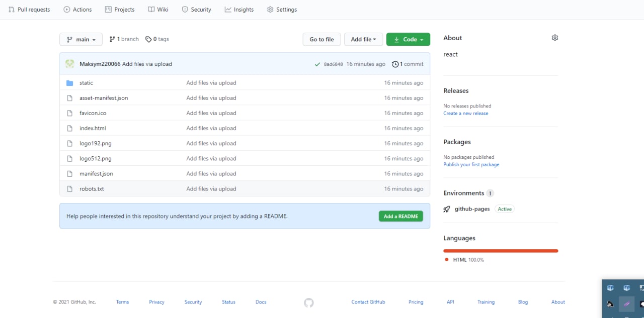View the 1 branch link
Screen dimensions: 644x318
coord(124,39)
